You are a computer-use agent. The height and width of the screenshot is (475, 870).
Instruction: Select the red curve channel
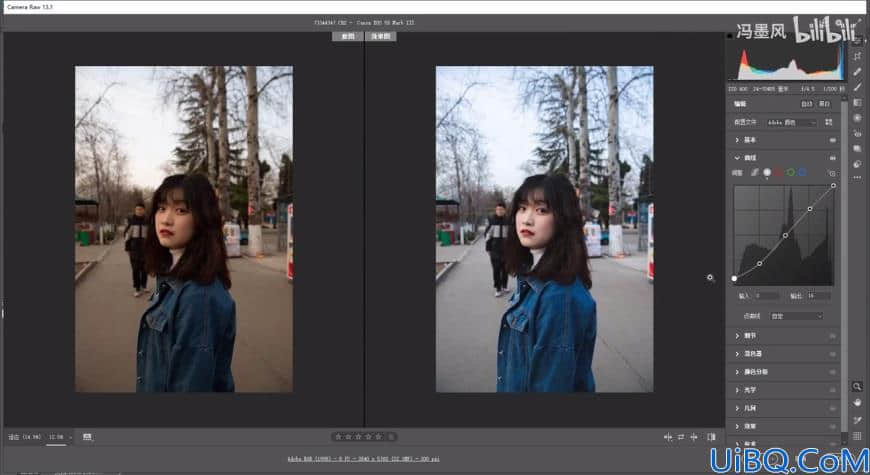click(778, 173)
